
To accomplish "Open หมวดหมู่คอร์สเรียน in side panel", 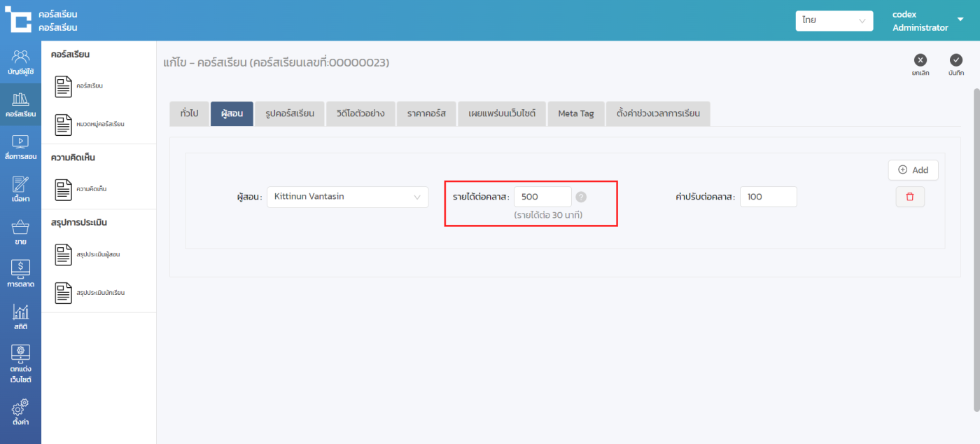I will click(x=90, y=124).
